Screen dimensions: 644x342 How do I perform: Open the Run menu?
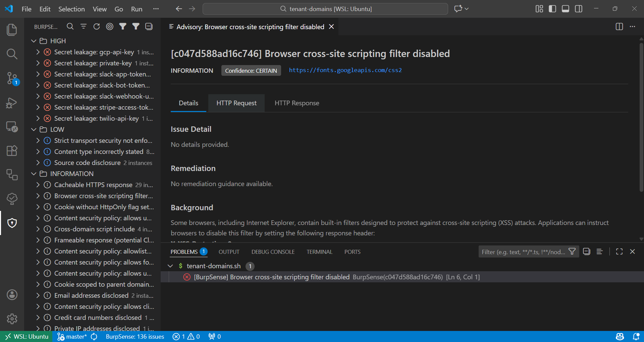[x=137, y=9]
